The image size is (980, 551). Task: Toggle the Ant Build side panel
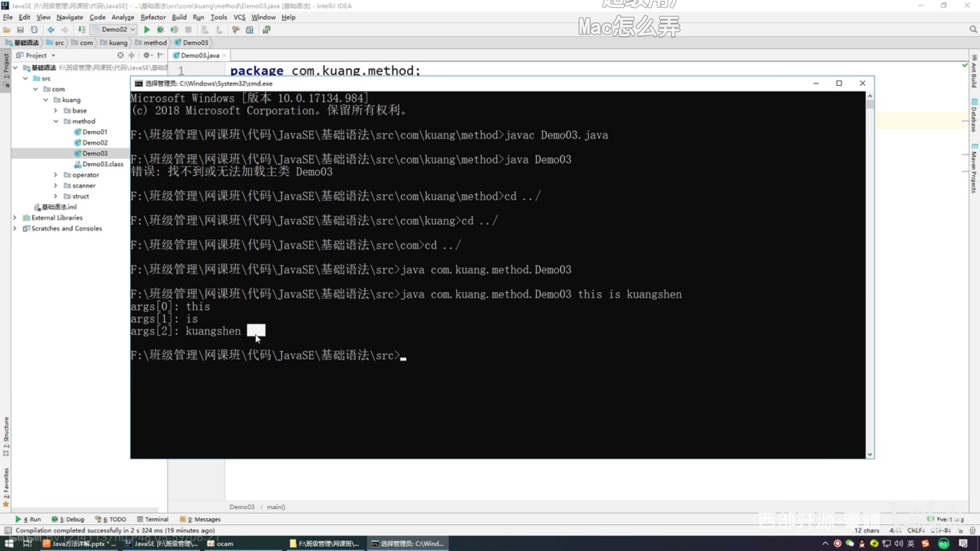click(x=974, y=72)
